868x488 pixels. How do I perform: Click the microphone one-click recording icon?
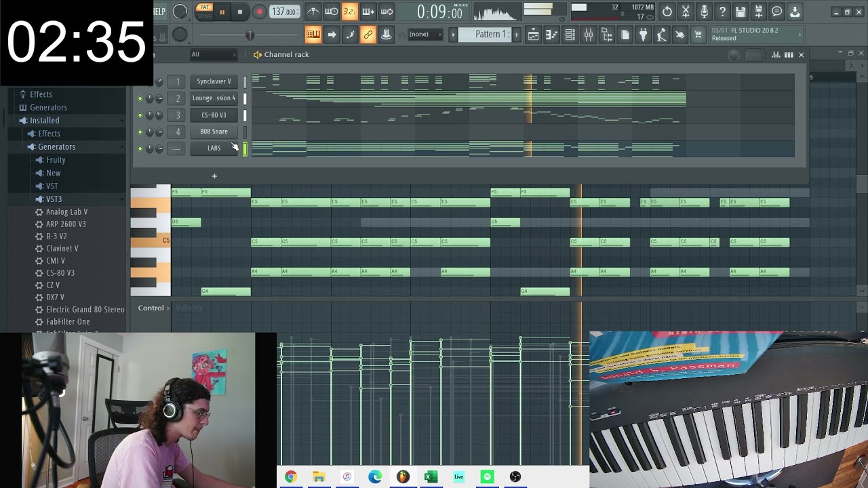(704, 12)
